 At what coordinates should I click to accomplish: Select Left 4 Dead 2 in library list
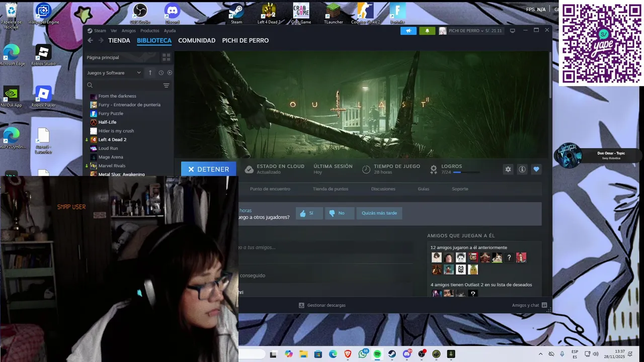click(x=112, y=140)
